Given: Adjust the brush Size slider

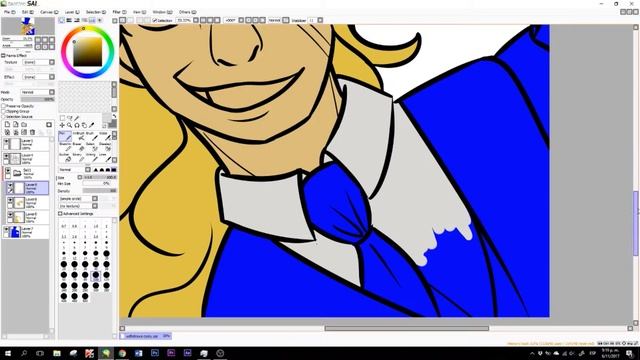Looking at the screenshot, I should click(x=100, y=177).
